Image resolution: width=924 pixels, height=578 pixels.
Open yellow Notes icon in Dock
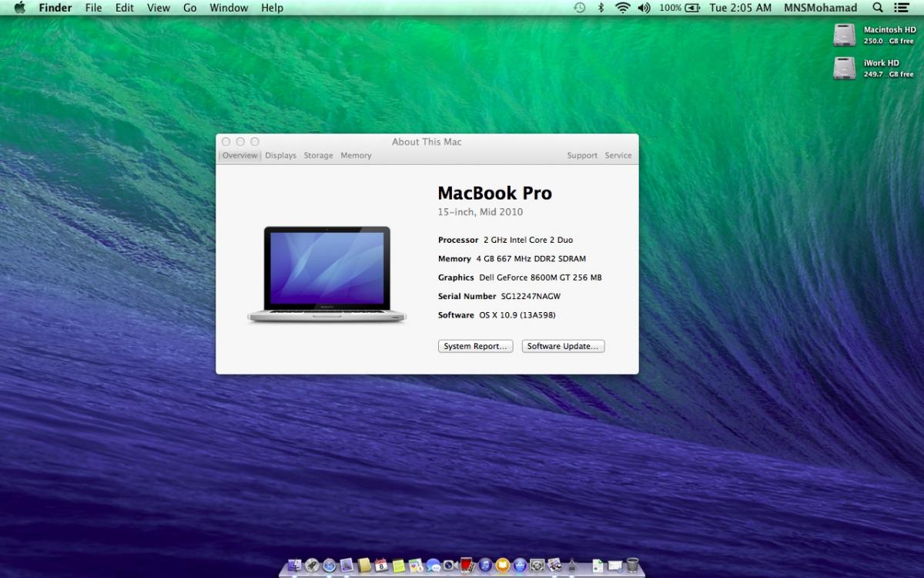[x=398, y=566]
